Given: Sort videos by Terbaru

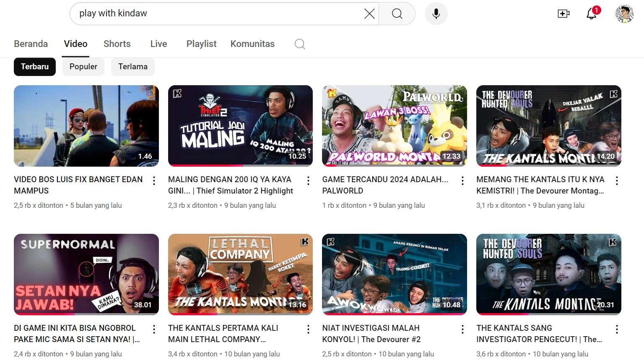Looking at the screenshot, I should [35, 67].
